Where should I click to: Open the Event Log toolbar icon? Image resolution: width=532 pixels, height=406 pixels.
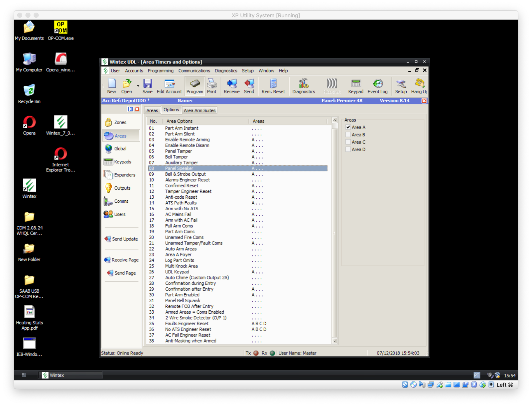pos(377,86)
